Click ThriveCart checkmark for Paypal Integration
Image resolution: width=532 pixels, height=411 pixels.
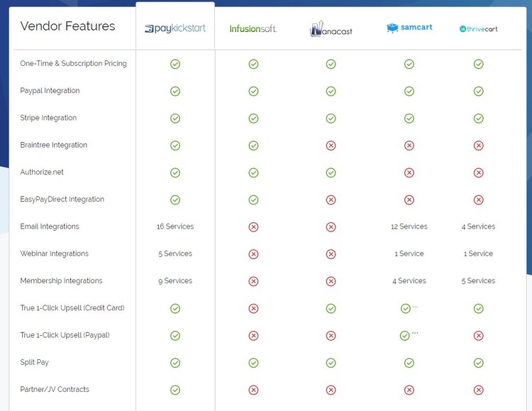478,91
